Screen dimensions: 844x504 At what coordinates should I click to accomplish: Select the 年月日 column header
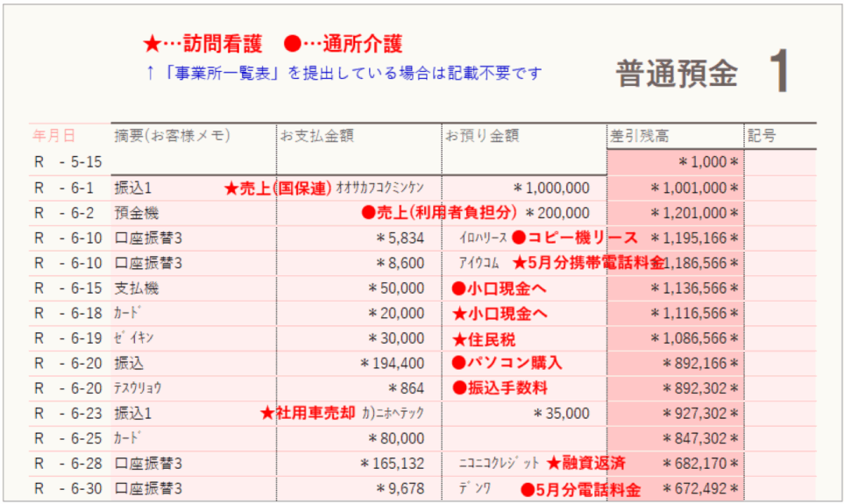[x=53, y=136]
